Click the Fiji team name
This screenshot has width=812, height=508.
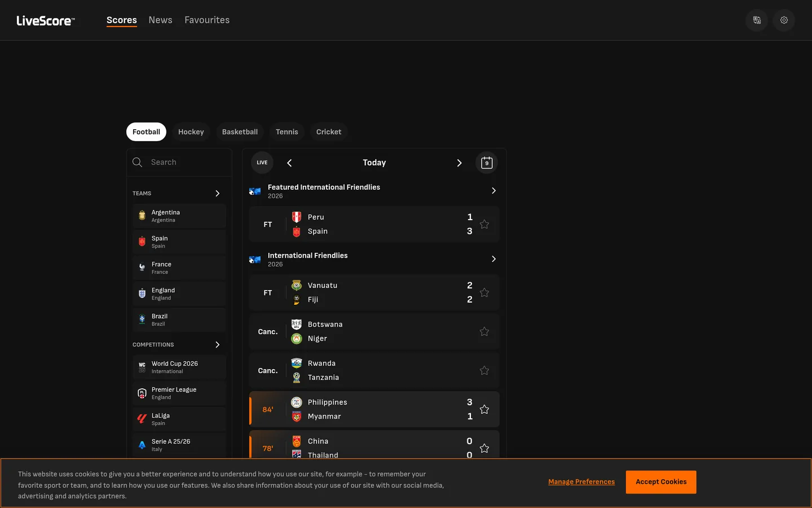(x=313, y=300)
